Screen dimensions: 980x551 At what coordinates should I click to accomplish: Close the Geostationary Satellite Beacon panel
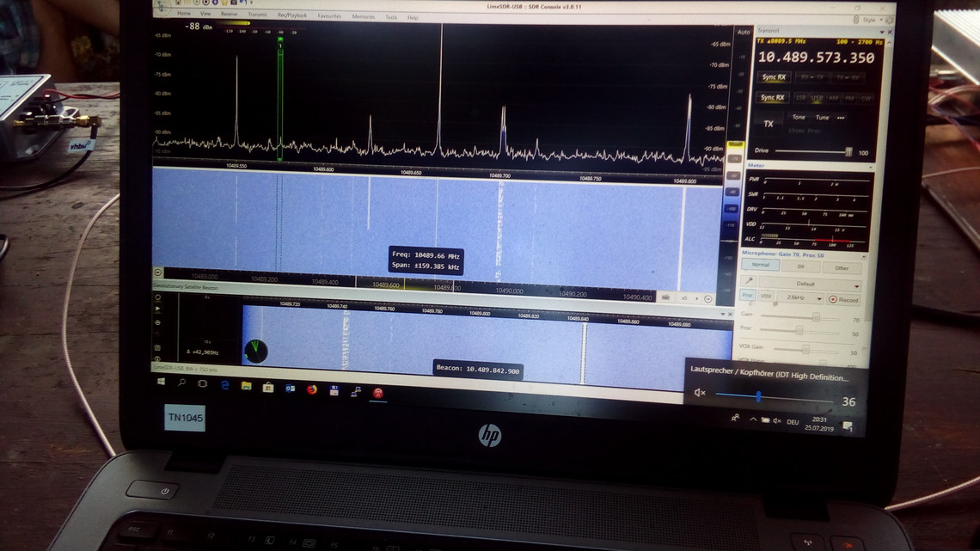pos(730,315)
